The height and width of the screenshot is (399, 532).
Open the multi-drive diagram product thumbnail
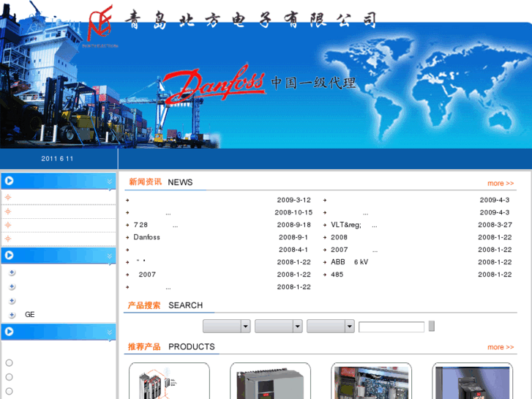[x=169, y=381]
